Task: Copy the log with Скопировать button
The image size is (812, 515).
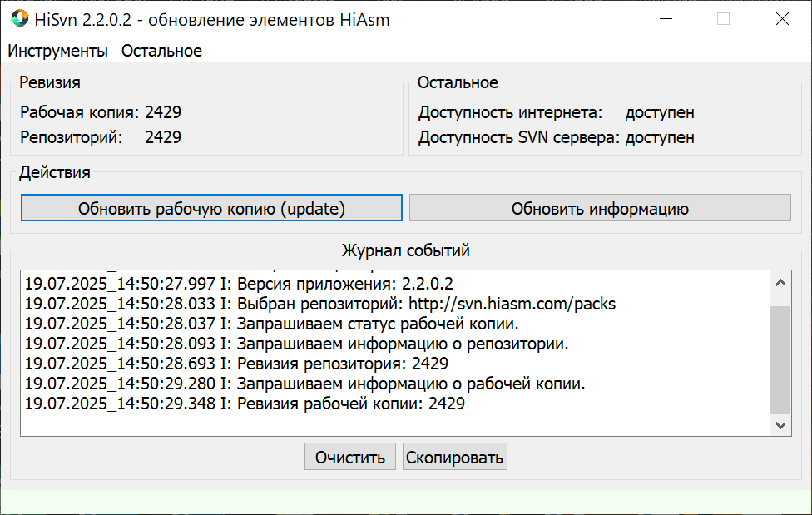Action: pyautogui.click(x=455, y=457)
